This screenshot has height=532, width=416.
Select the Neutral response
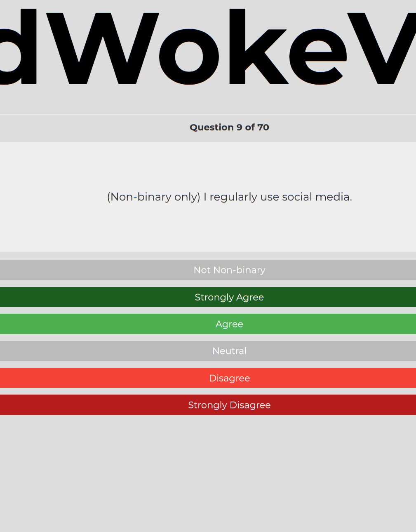[x=208, y=351]
